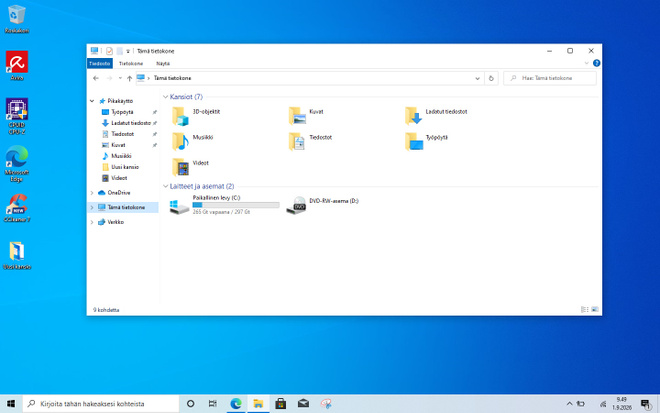Open the Videot folder in Kansiot
Viewport: 660px width, 413px height.
click(190, 167)
